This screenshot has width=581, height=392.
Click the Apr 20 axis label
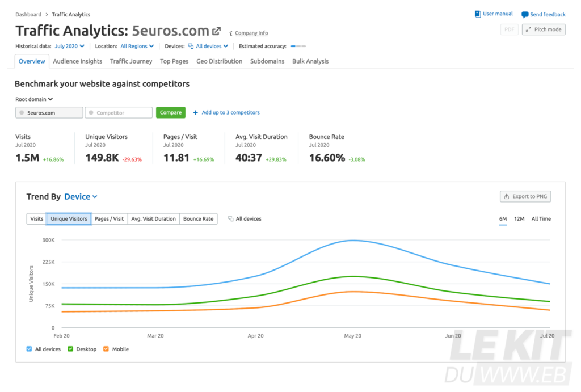pos(256,336)
